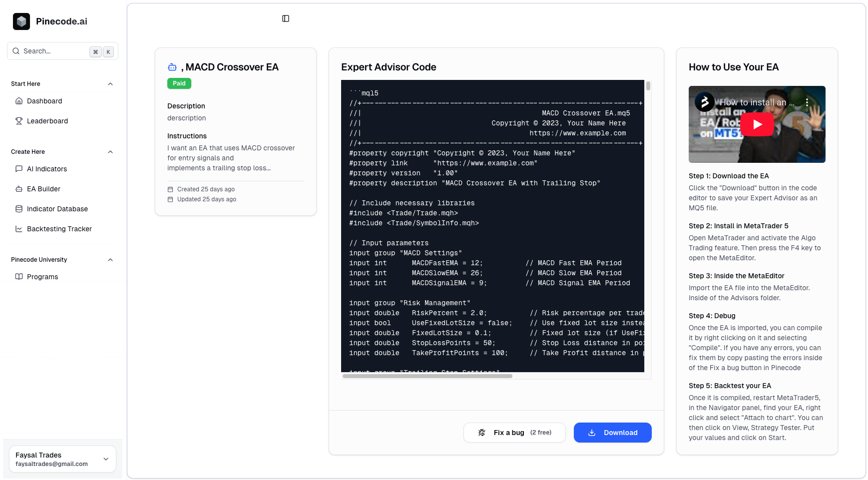Click Step 2: Install in MetaTrader 5
868x480 pixels.
coord(739,226)
